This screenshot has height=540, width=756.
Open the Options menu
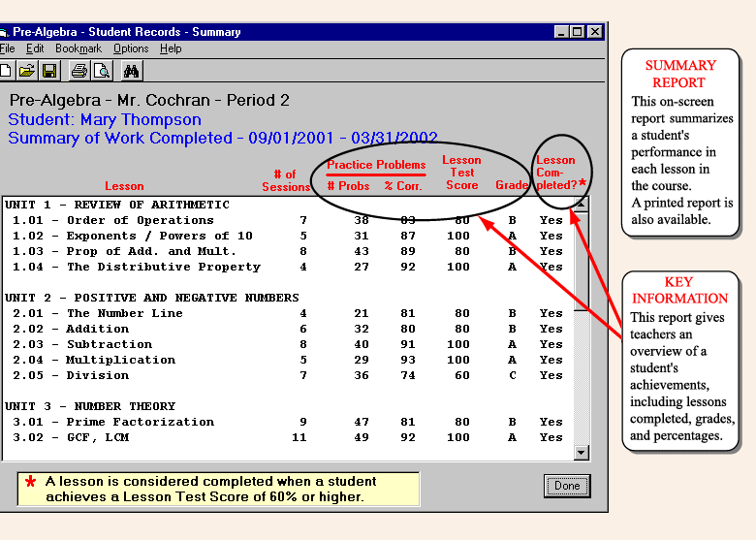[131, 48]
